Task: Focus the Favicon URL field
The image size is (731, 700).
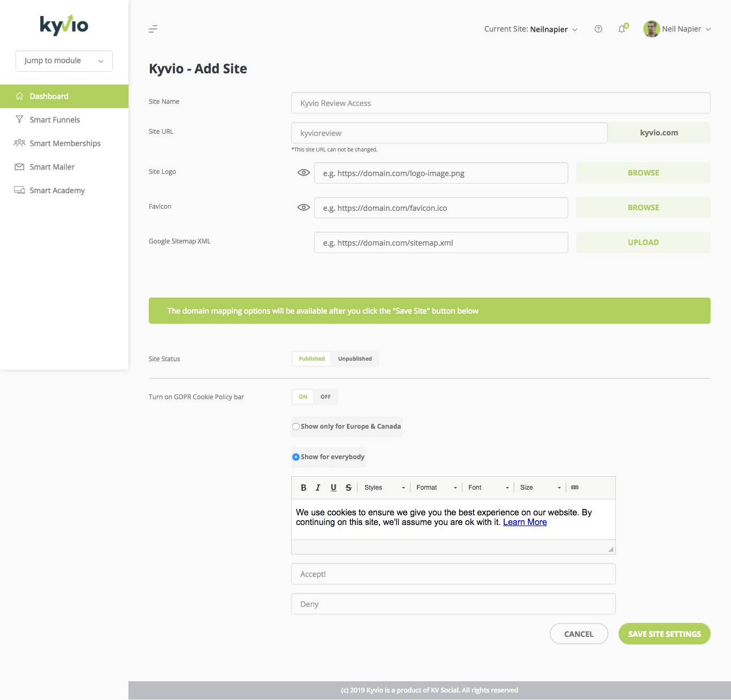Action: 441,208
